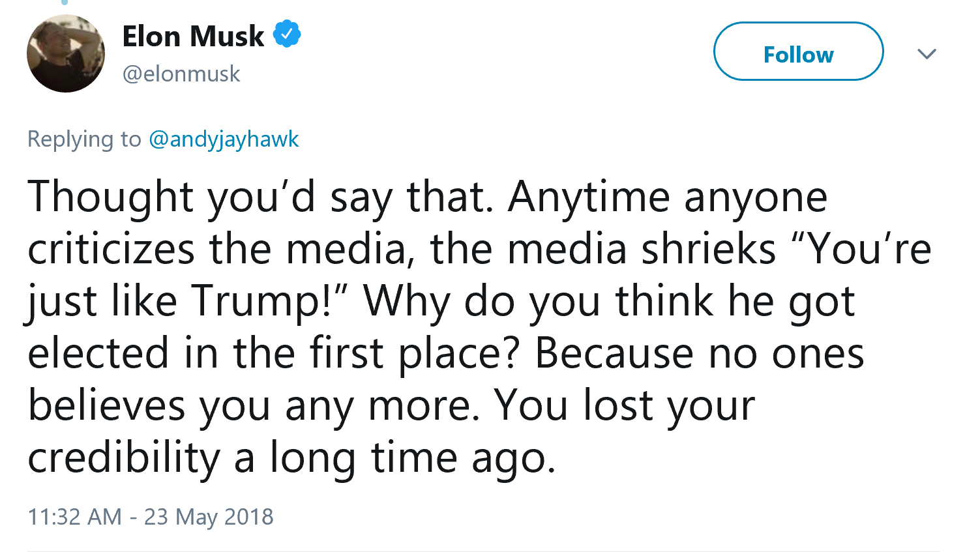Expand the tweet options chevron
The image size is (980, 552).
[927, 53]
